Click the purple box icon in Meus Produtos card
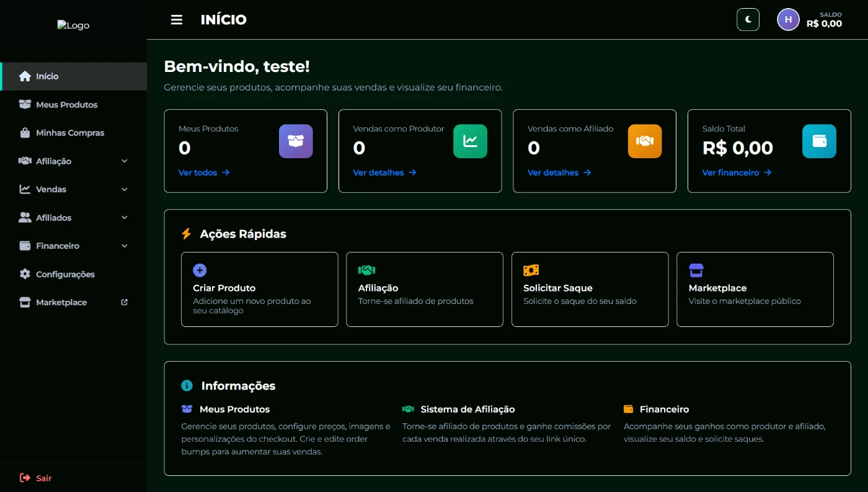The width and height of the screenshot is (868, 492). (296, 141)
